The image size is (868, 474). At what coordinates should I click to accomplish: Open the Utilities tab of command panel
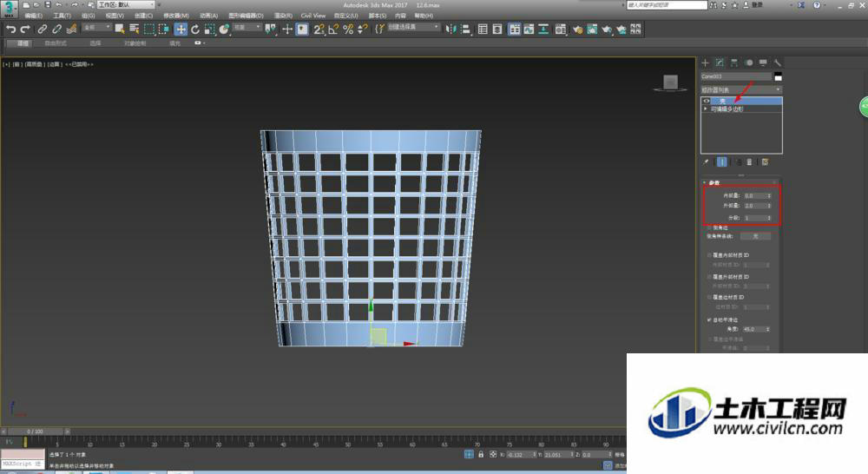coord(778,63)
